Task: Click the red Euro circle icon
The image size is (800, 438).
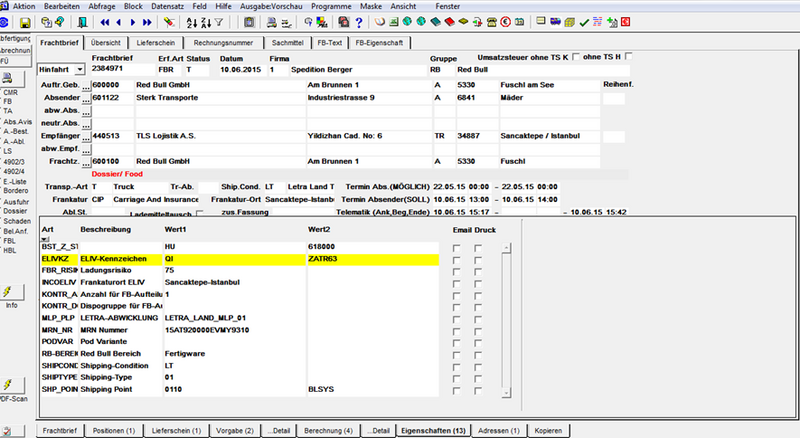Action: pyautogui.click(x=506, y=22)
